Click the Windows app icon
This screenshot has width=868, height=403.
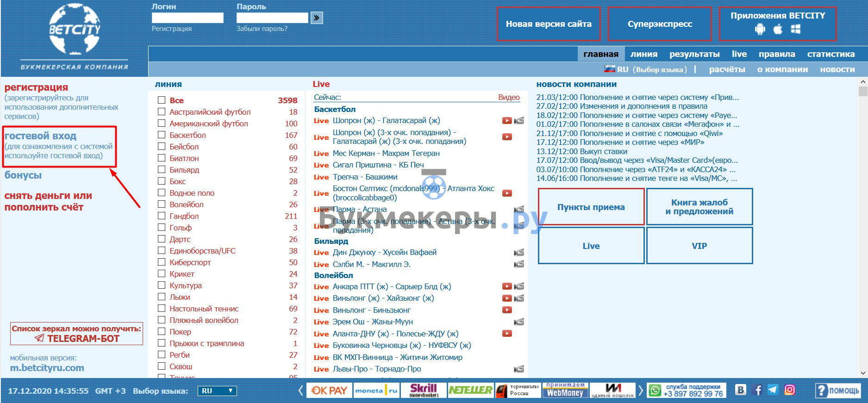tap(795, 30)
